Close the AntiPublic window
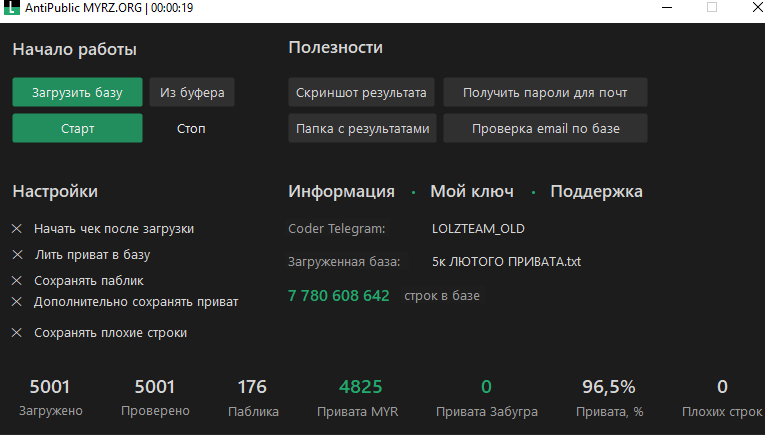Viewport: 765px width, 435px height. 757,7
